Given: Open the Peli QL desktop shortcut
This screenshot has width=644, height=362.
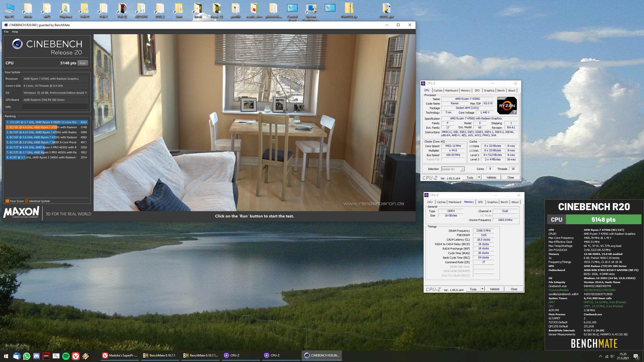Looking at the screenshot, I should point(122,10).
